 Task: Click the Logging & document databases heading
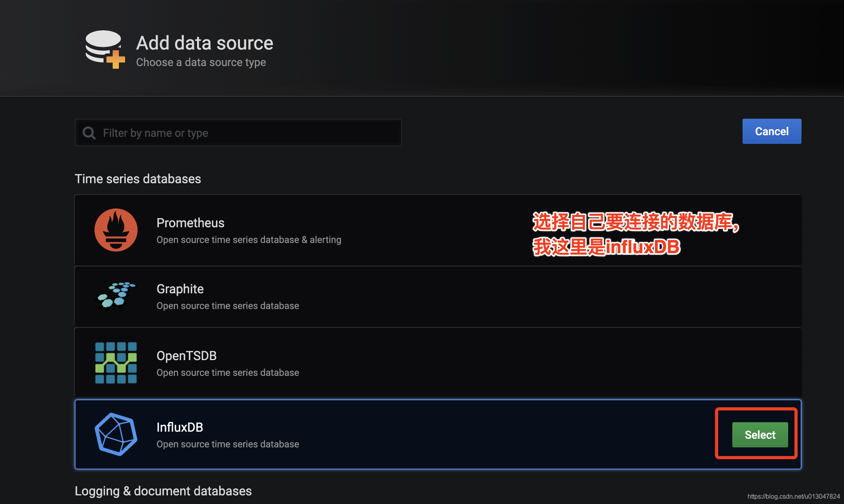tap(163, 491)
